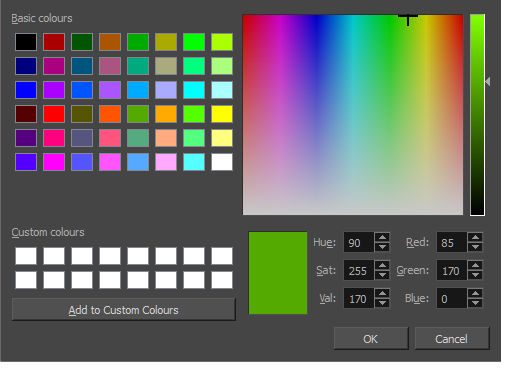Choose the pure blue basic swatch
This screenshot has width=511, height=372.
(x=26, y=90)
